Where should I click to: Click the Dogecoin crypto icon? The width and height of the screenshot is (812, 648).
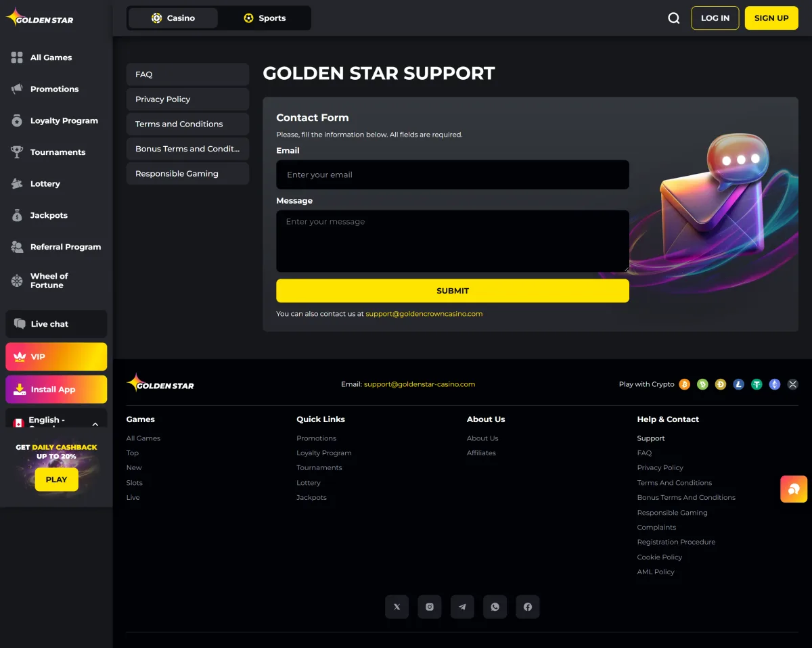(x=721, y=384)
